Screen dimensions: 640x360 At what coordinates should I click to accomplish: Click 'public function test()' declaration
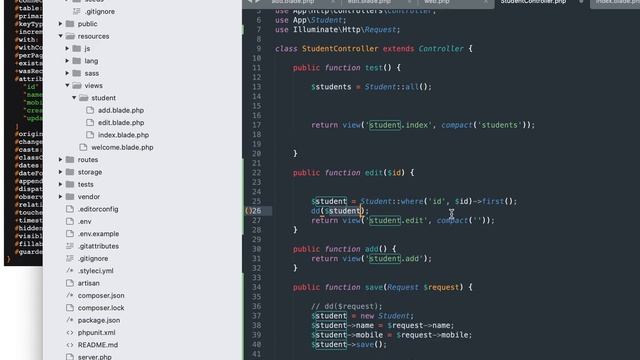pos(342,68)
